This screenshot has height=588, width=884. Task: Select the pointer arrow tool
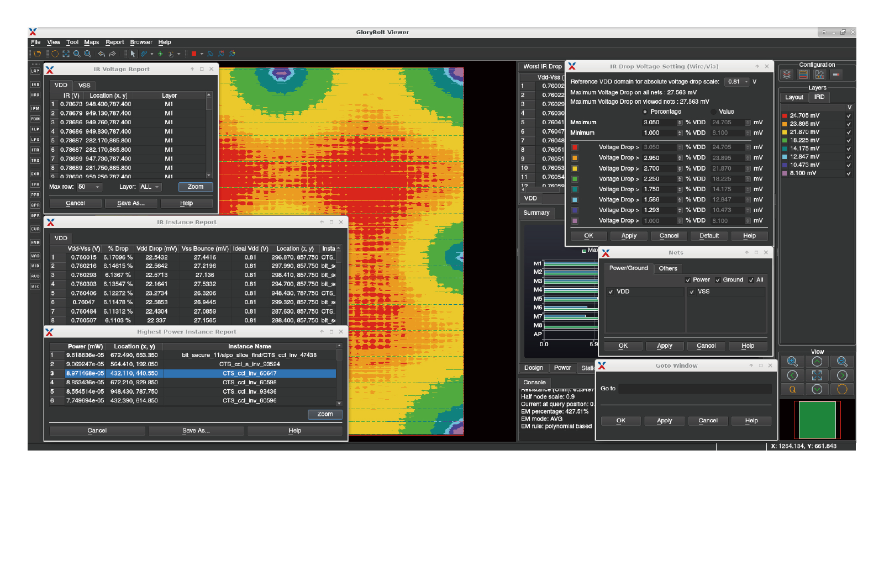tap(133, 54)
